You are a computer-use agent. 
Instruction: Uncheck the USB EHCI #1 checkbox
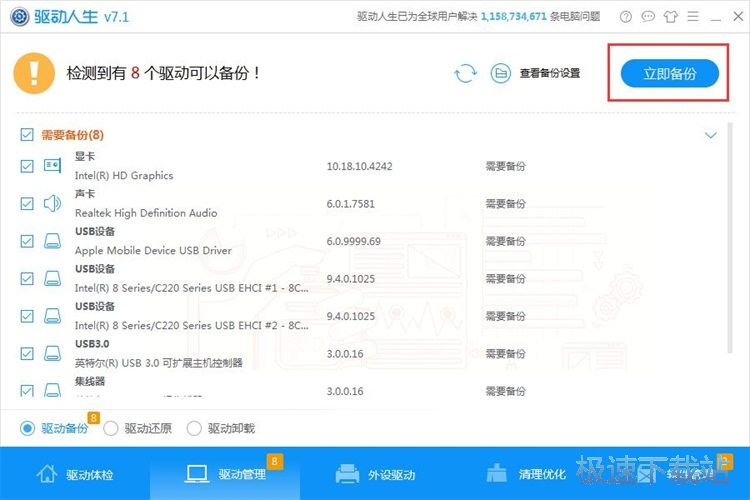(x=27, y=278)
